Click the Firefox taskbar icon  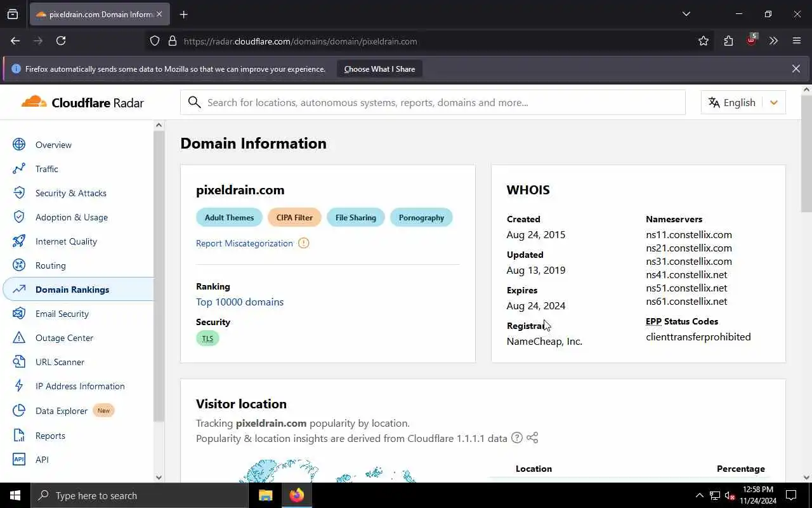(297, 495)
